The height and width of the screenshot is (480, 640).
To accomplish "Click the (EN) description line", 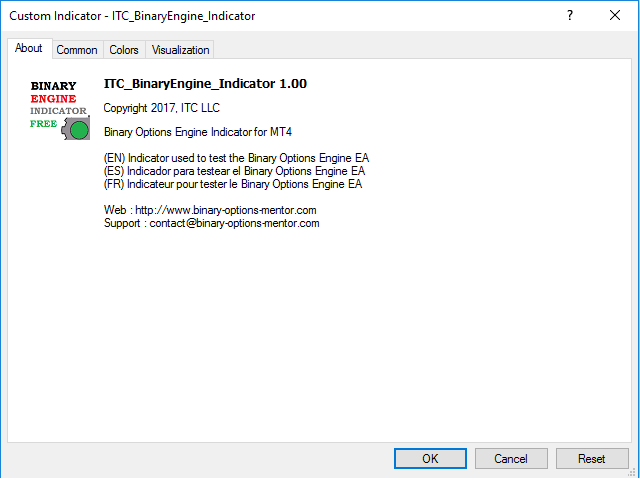I will [x=236, y=158].
